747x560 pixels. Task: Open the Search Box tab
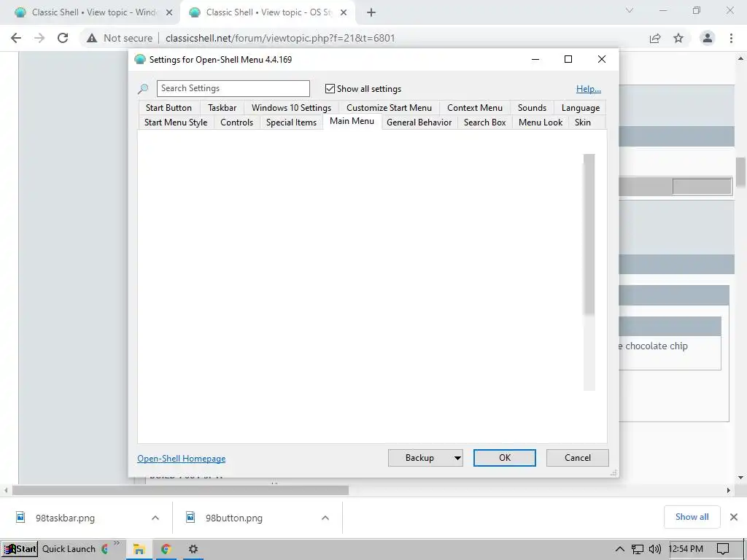(x=484, y=122)
